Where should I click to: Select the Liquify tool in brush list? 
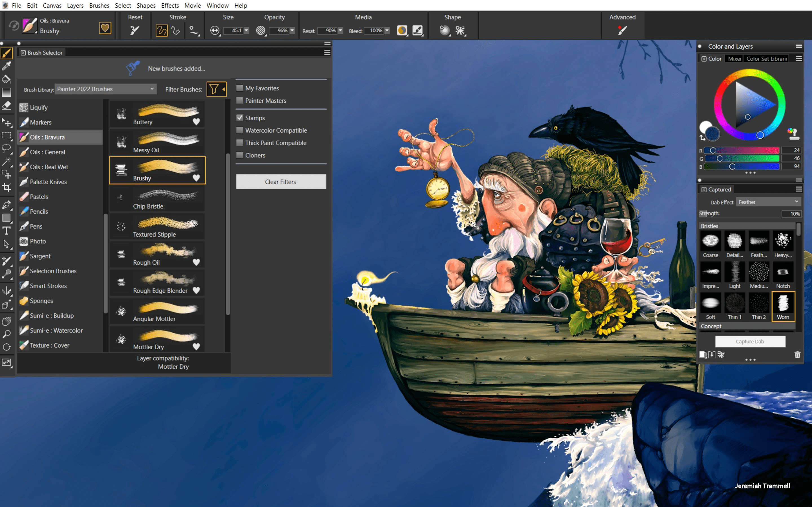coord(39,107)
